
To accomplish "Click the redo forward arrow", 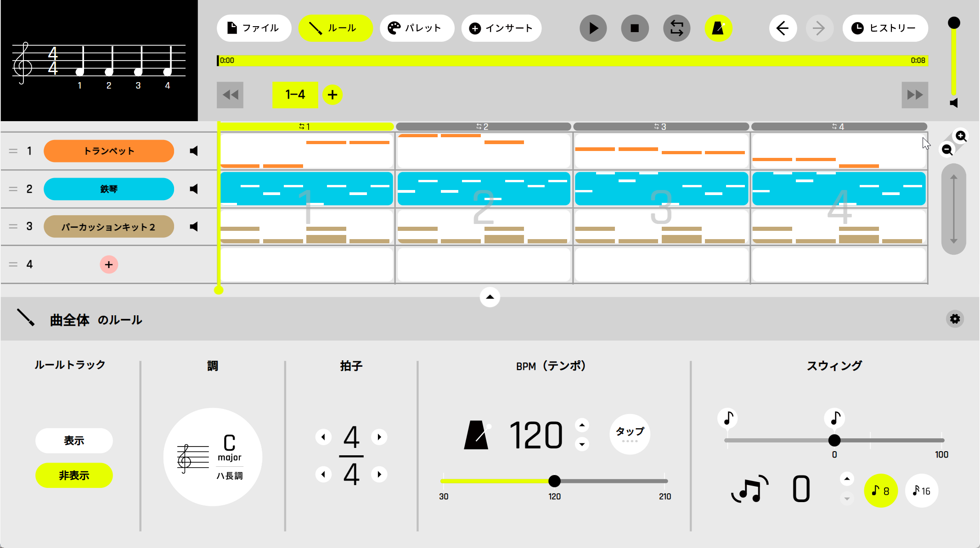I will [819, 28].
